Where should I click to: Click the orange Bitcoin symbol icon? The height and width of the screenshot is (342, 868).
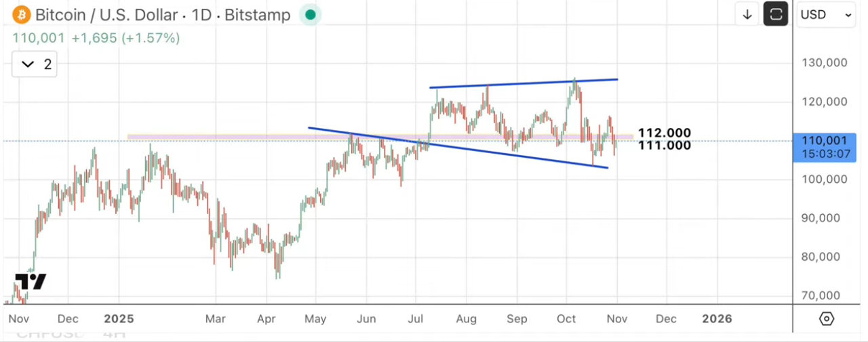point(22,14)
